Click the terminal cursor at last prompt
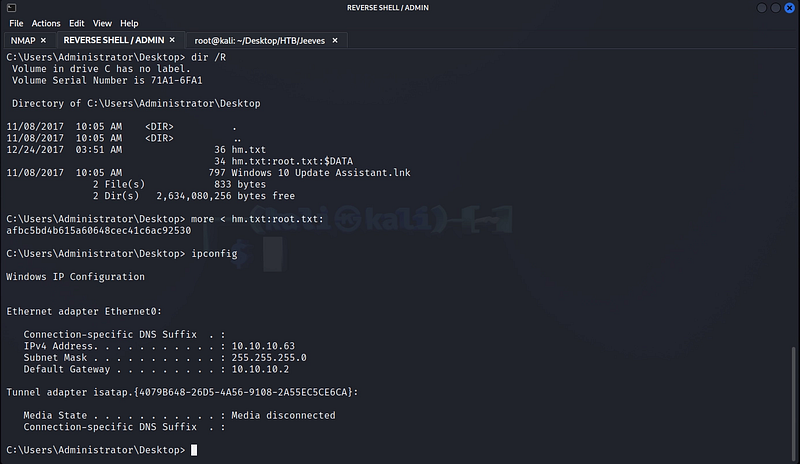The width and height of the screenshot is (800, 464). (194, 450)
